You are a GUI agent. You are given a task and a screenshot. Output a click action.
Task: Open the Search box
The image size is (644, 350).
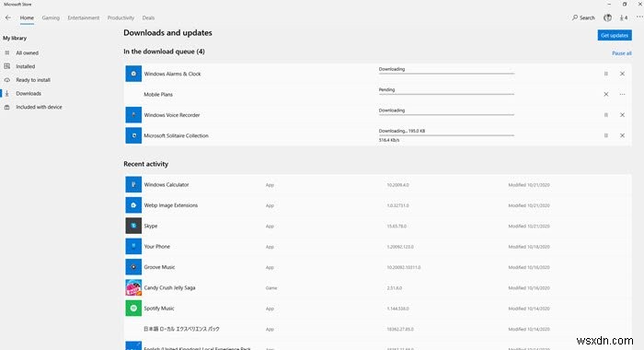pyautogui.click(x=583, y=17)
